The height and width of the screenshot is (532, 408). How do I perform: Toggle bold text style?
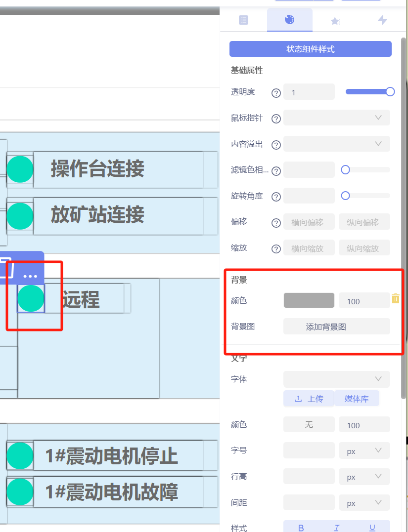301,527
